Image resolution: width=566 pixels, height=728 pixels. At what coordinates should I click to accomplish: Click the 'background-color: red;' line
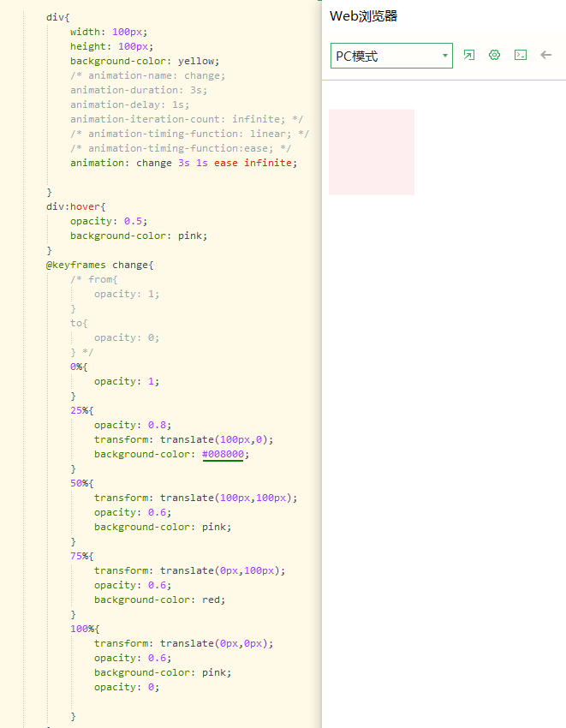click(x=160, y=600)
